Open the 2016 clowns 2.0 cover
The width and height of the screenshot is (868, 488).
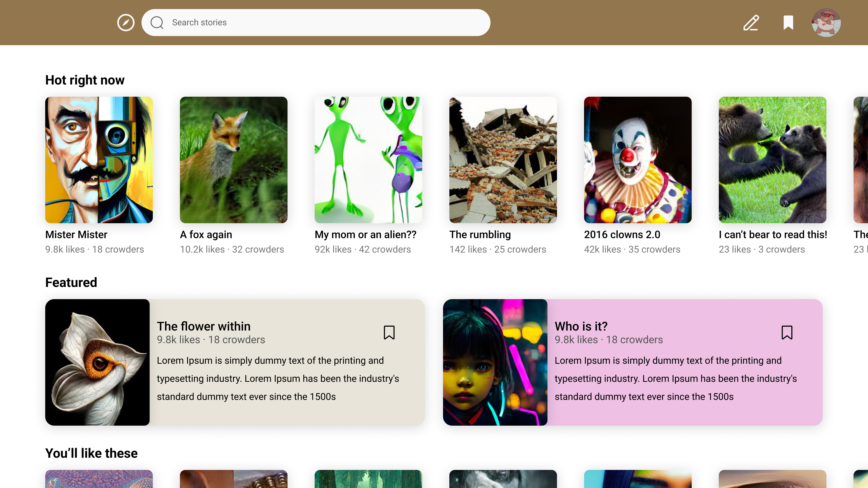(x=637, y=160)
